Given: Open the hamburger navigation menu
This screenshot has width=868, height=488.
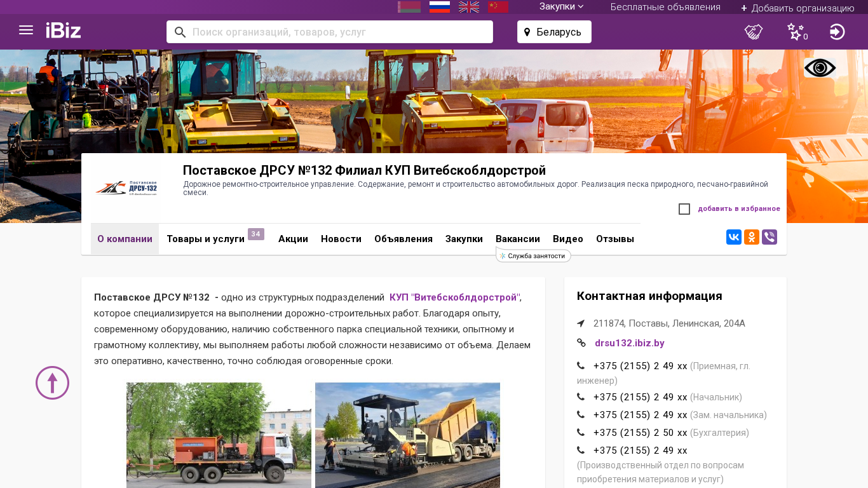Looking at the screenshot, I should (x=26, y=30).
